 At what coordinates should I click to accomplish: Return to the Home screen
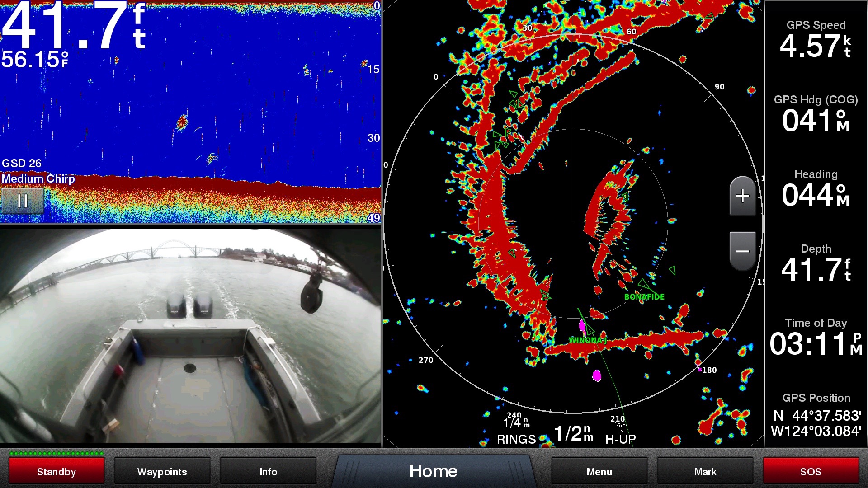[x=433, y=471]
